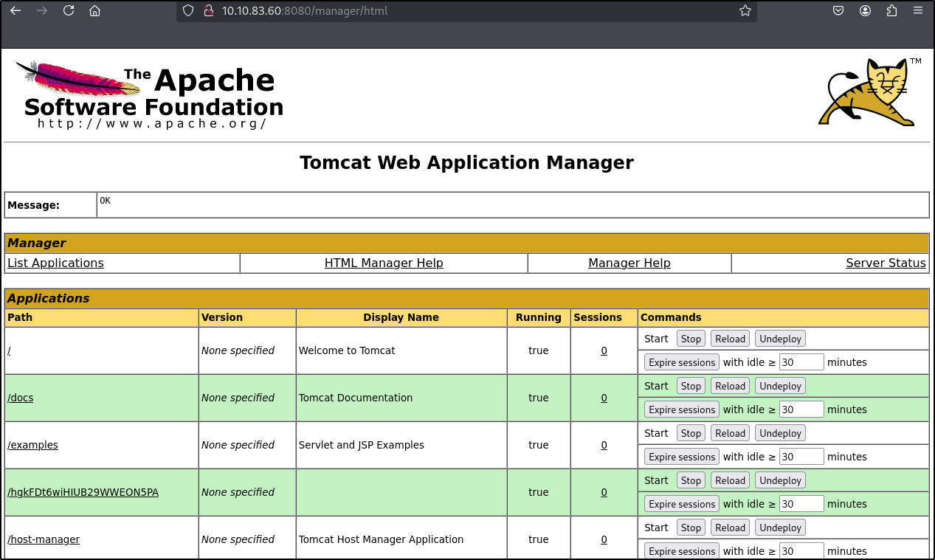
Task: Open the HTML Manager Help link
Action: pos(384,263)
